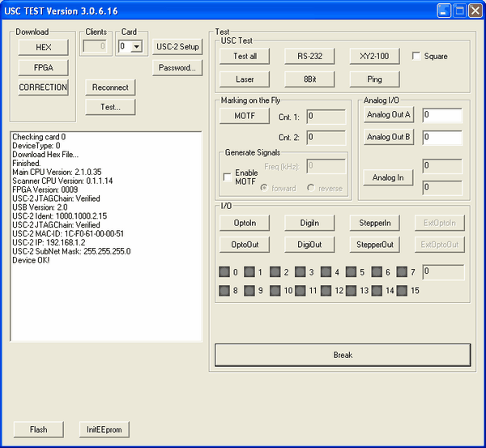Click the ExtOptoIn button
This screenshot has width=486, height=448.
440,223
